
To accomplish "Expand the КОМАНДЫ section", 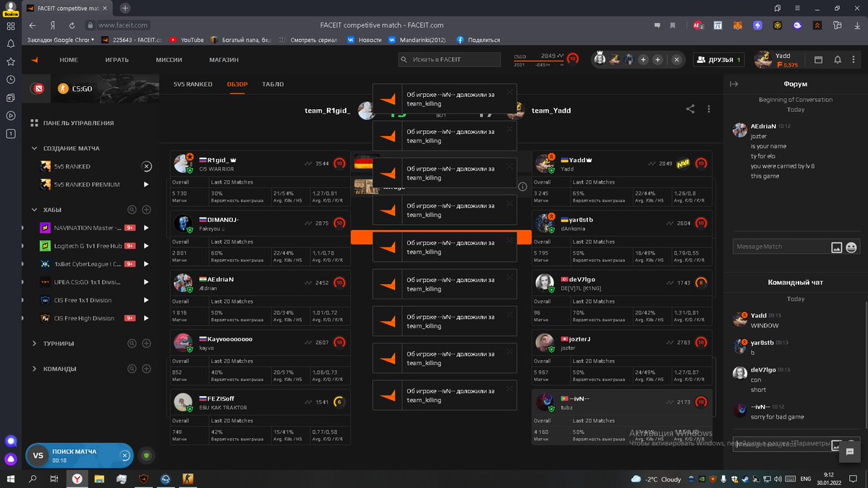I will 34,369.
